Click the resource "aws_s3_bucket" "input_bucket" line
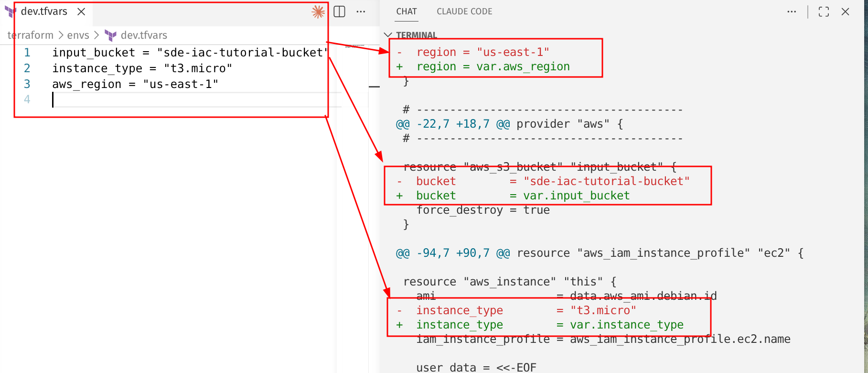The width and height of the screenshot is (868, 373). click(540, 167)
